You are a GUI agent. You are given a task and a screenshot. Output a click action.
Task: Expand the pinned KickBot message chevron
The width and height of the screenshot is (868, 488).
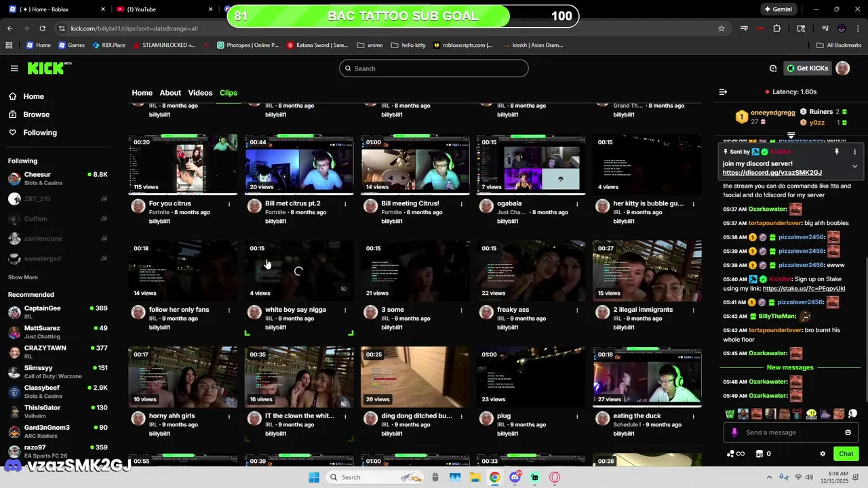(x=854, y=166)
